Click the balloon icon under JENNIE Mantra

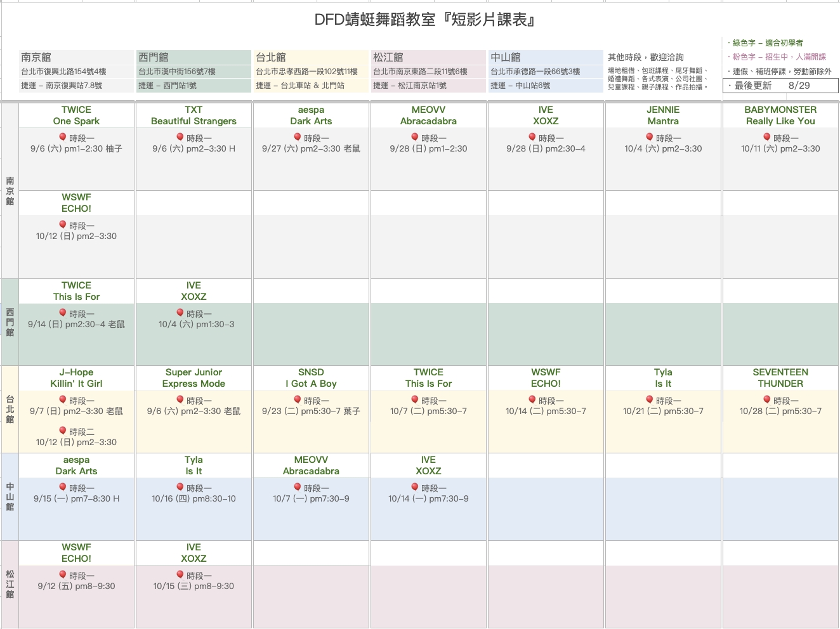pyautogui.click(x=650, y=137)
